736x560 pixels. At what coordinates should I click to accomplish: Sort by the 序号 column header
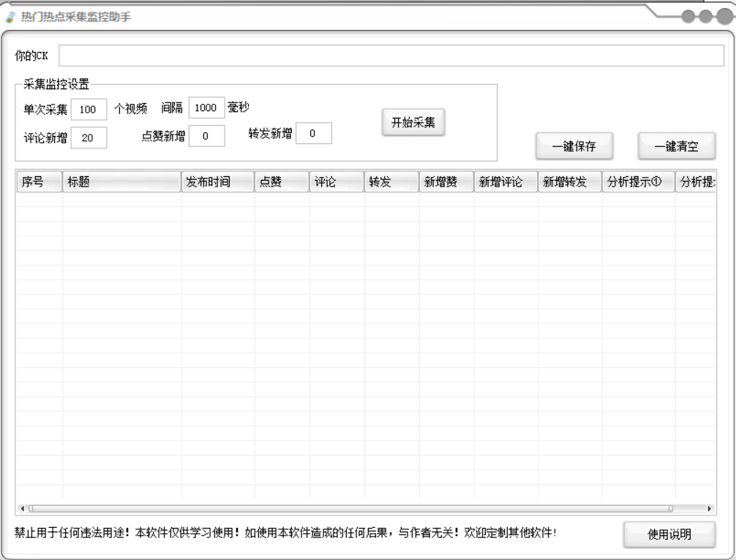39,183
